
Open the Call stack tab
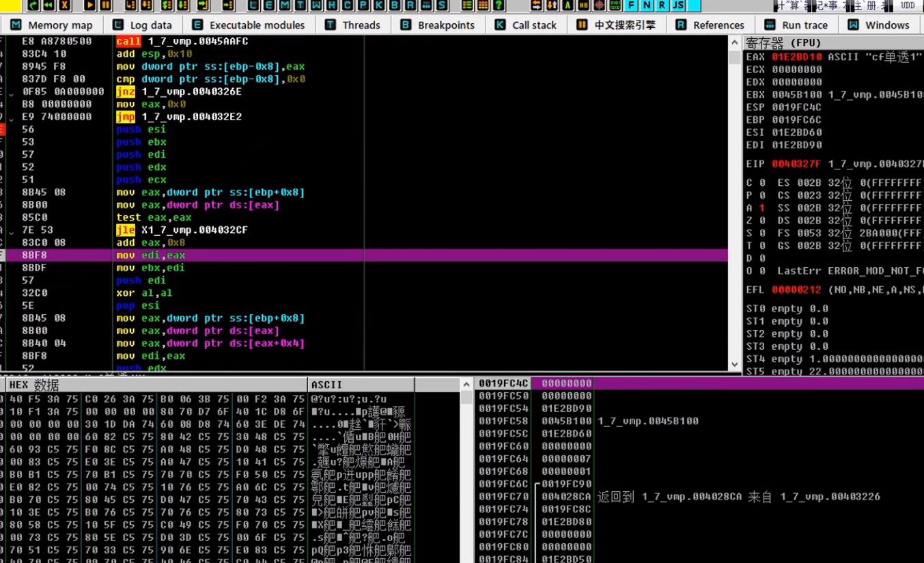coord(526,25)
